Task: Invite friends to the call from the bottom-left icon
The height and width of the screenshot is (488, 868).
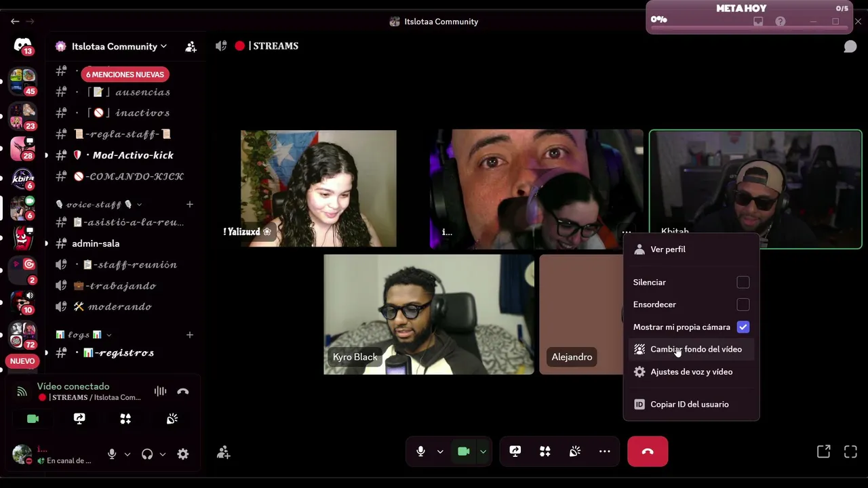Action: tap(223, 452)
